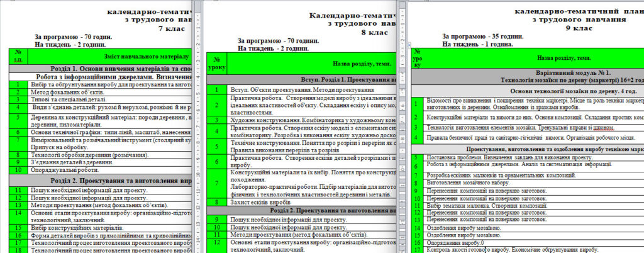644x253 pixels.
Task: Click 'За програмою - 70 години.' in the 8 клас document
Action: pyautogui.click(x=277, y=41)
